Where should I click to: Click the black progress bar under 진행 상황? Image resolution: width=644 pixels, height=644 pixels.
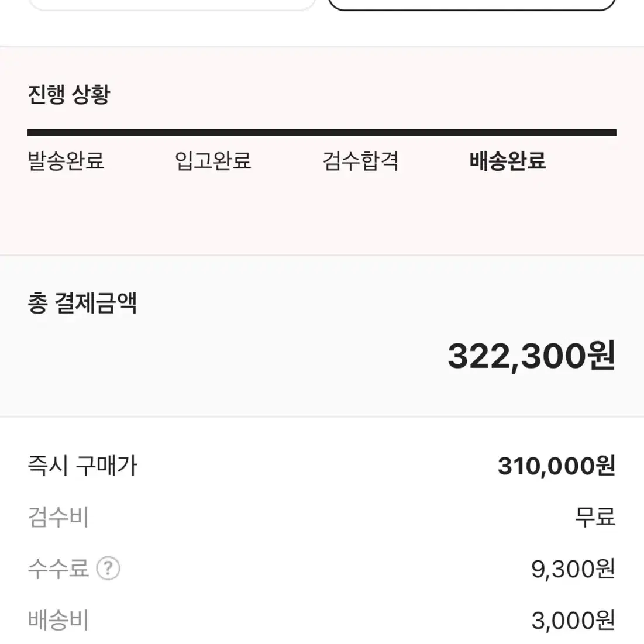pos(322,132)
